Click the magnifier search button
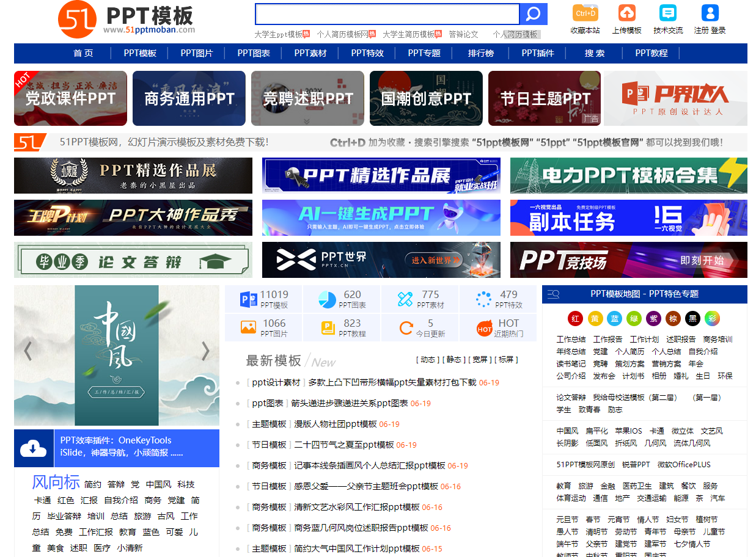This screenshot has width=756, height=557. pyautogui.click(x=533, y=14)
